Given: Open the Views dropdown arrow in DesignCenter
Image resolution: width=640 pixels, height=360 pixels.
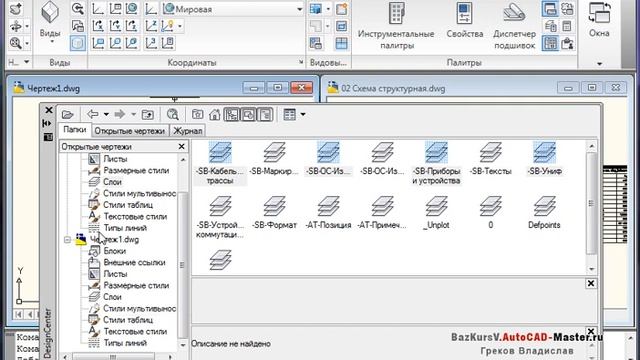Looking at the screenshot, I should tap(303, 115).
